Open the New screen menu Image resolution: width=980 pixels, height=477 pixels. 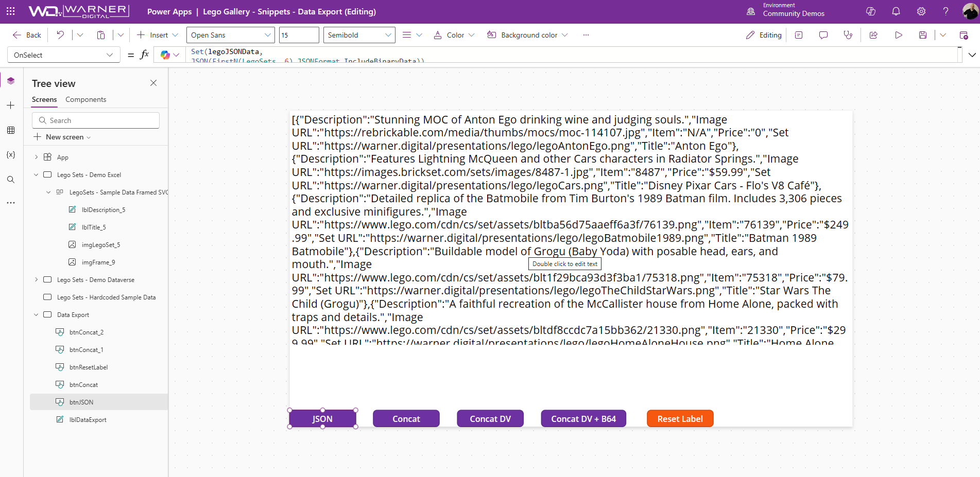[x=62, y=137]
